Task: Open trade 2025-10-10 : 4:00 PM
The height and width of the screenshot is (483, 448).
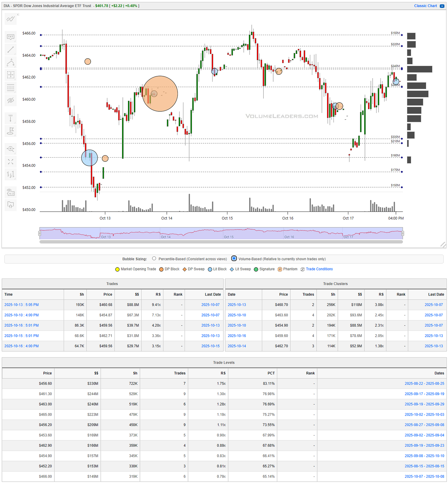Action: [x=22, y=315]
